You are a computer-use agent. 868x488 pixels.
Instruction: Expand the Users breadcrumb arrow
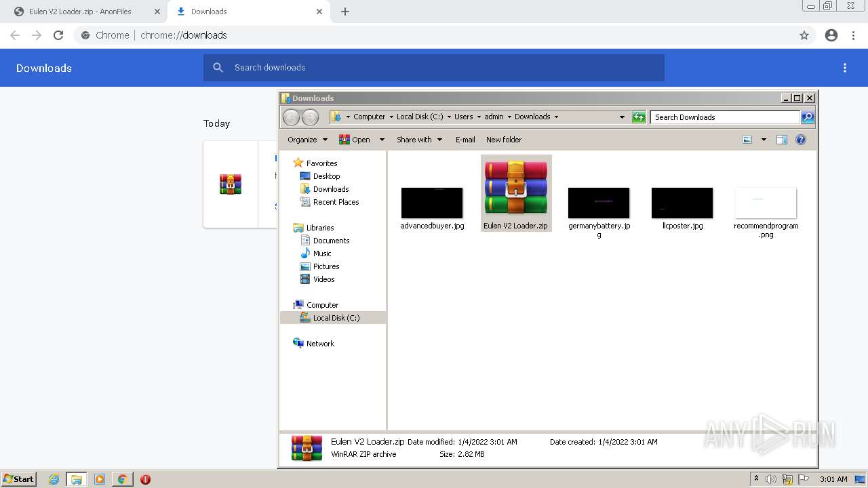(479, 117)
